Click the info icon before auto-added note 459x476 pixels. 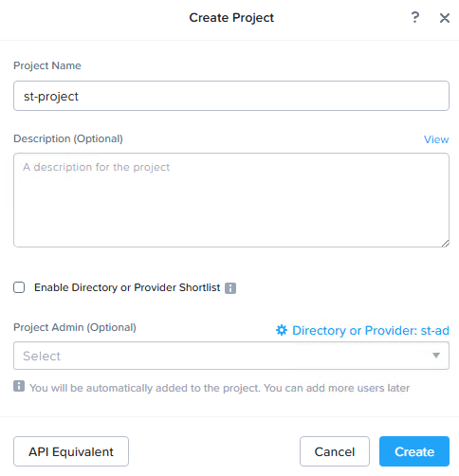pos(19,386)
